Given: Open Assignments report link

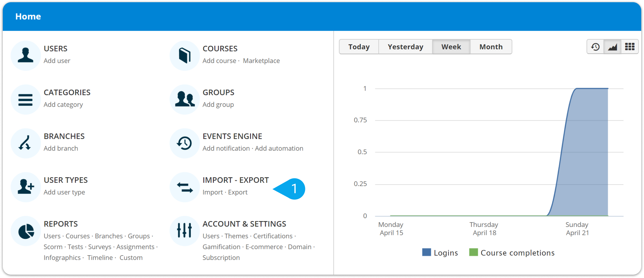Looking at the screenshot, I should tap(135, 247).
